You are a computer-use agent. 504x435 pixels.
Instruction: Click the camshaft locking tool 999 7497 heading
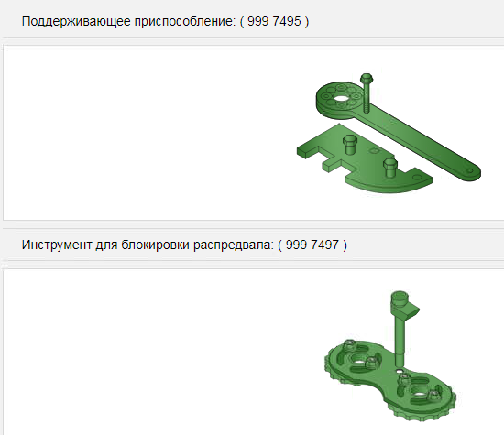point(184,245)
